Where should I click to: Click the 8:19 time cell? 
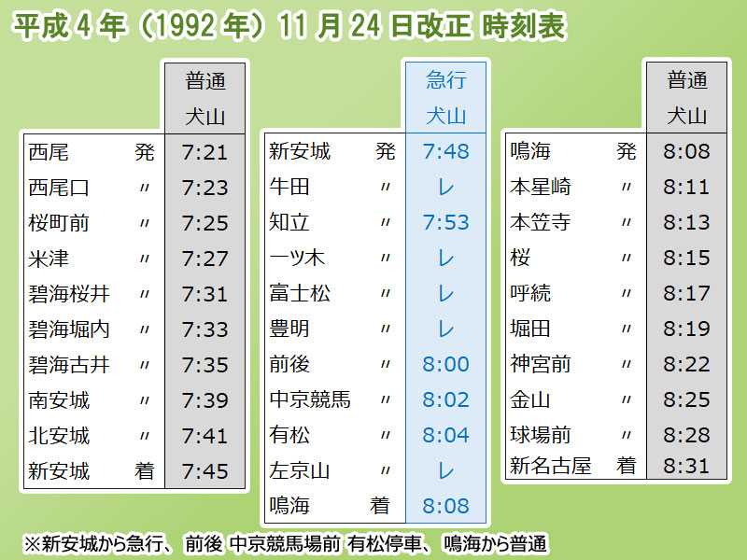[686, 329]
